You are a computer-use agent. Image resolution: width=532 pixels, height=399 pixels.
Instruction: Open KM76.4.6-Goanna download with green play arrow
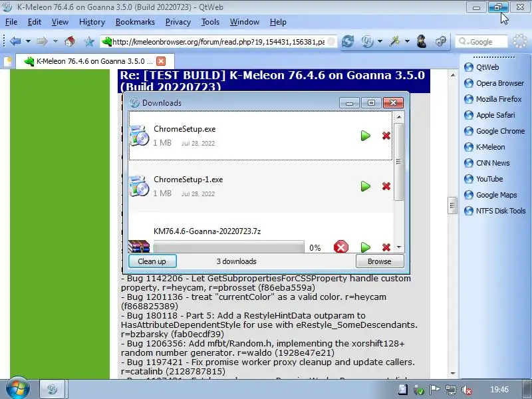(365, 247)
